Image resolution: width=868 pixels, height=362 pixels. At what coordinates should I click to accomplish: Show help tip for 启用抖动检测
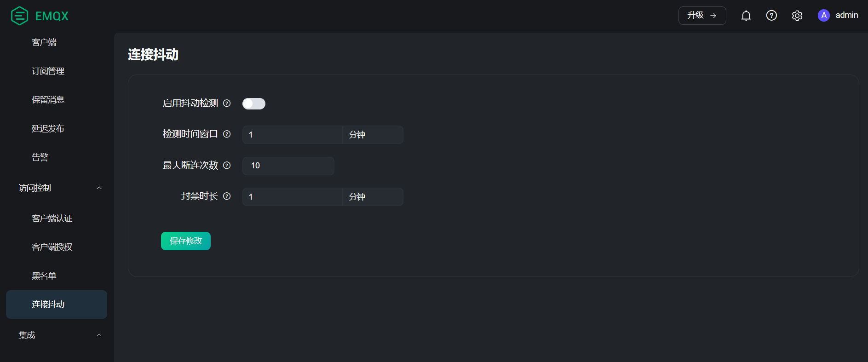click(227, 103)
